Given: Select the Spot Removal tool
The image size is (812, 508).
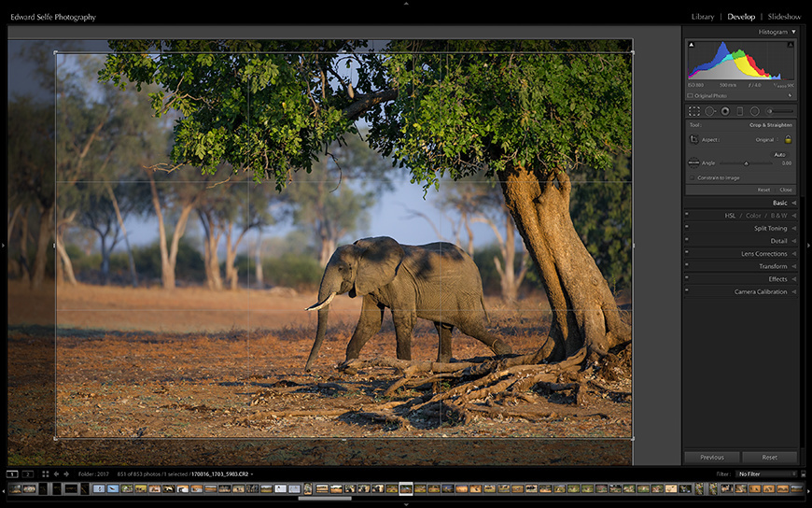Looking at the screenshot, I should click(710, 111).
